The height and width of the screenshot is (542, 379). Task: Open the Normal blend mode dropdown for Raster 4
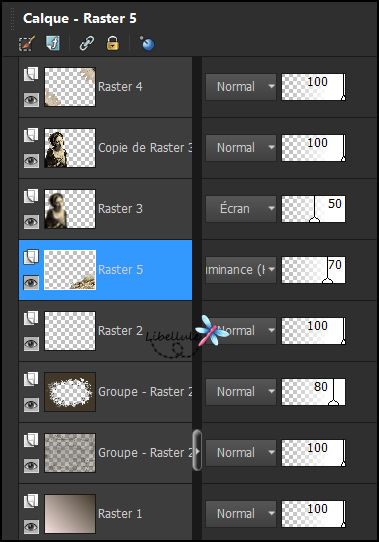point(241,87)
